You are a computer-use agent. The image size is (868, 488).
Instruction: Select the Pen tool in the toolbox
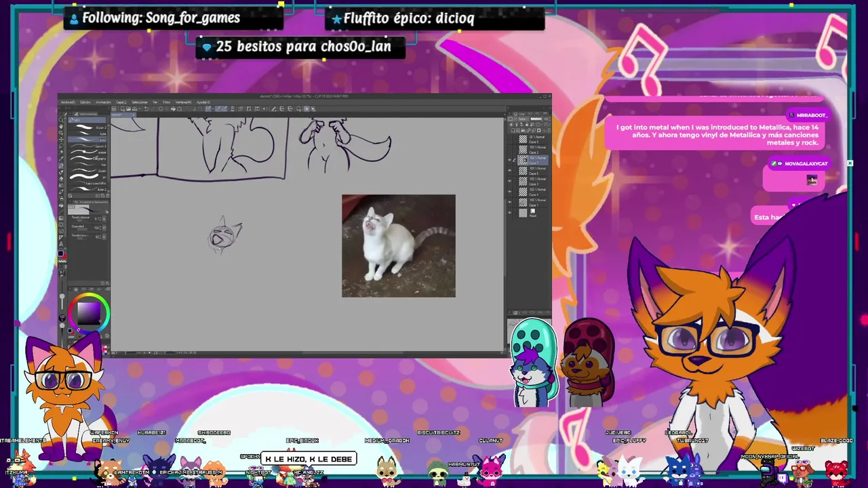click(61, 165)
